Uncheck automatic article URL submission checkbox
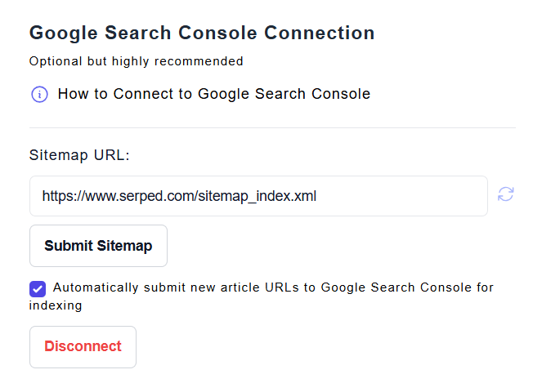The height and width of the screenshot is (392, 533). point(38,288)
